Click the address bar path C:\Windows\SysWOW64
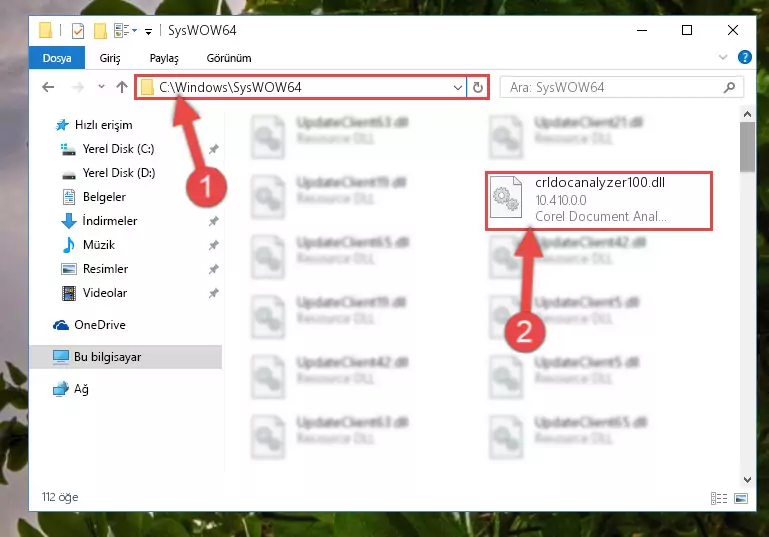The height and width of the screenshot is (537, 769). point(230,87)
